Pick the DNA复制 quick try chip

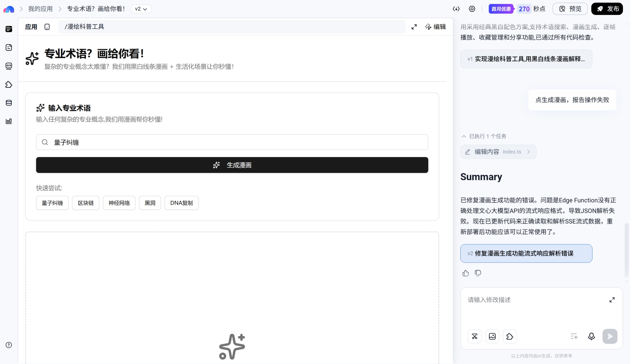(x=182, y=203)
